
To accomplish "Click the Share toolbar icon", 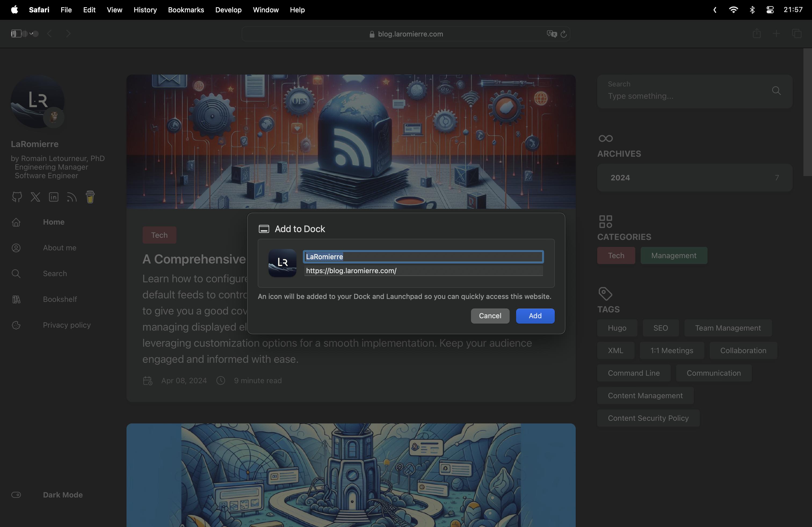I will [x=757, y=33].
